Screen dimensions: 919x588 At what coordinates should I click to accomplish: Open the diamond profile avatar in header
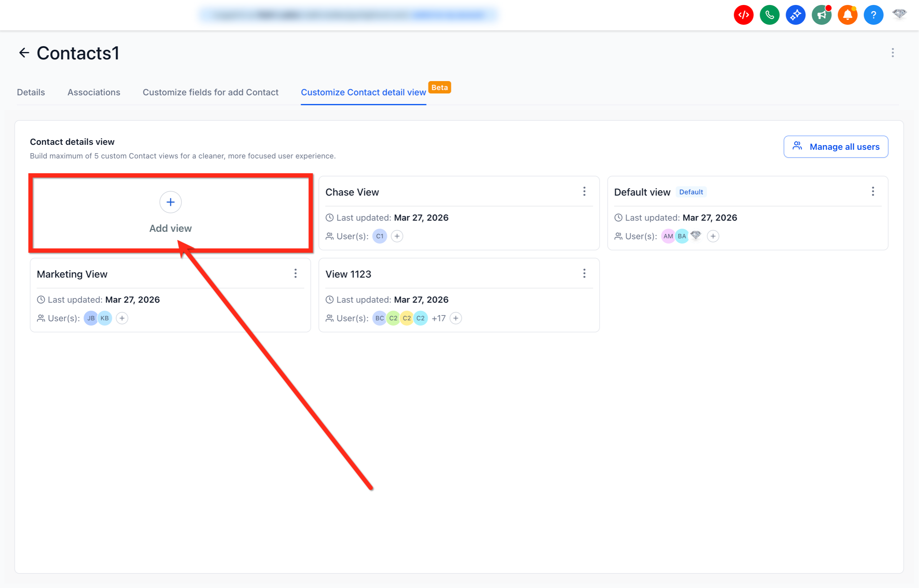coord(899,14)
